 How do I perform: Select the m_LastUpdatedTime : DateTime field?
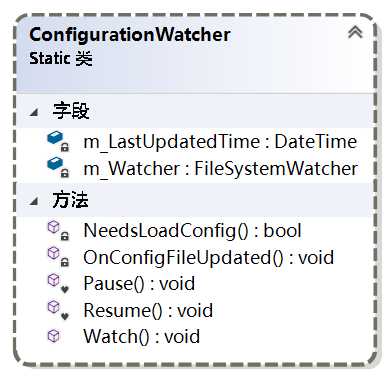(220, 142)
